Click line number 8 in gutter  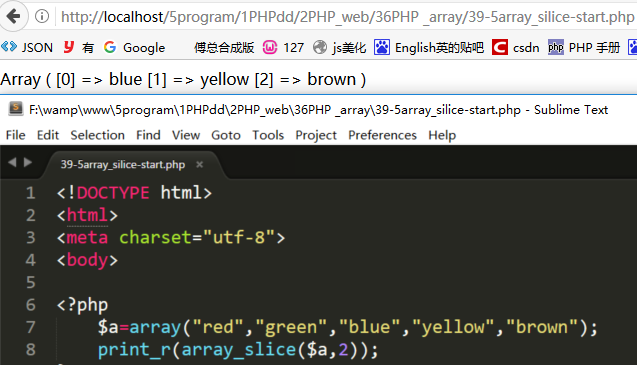(x=30, y=349)
